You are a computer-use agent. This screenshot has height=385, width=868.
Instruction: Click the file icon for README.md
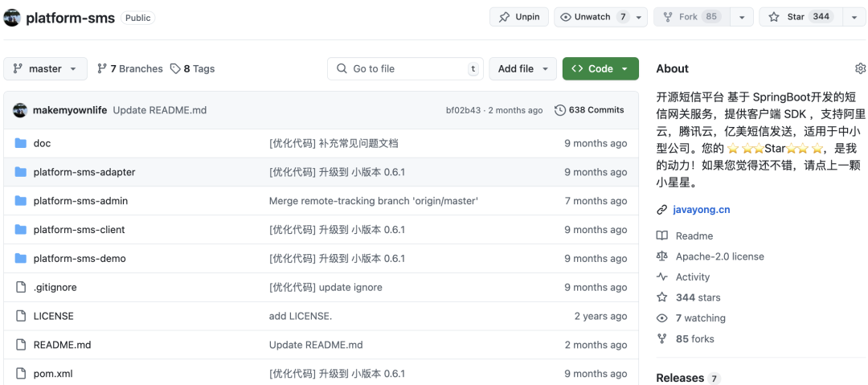click(x=21, y=345)
